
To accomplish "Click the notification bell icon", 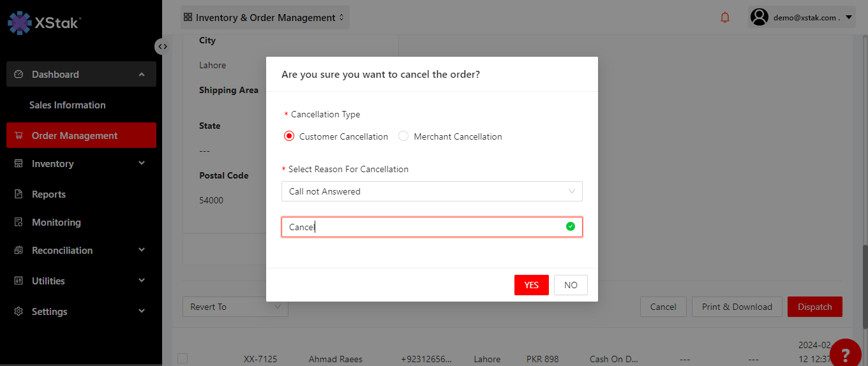I will [x=725, y=18].
